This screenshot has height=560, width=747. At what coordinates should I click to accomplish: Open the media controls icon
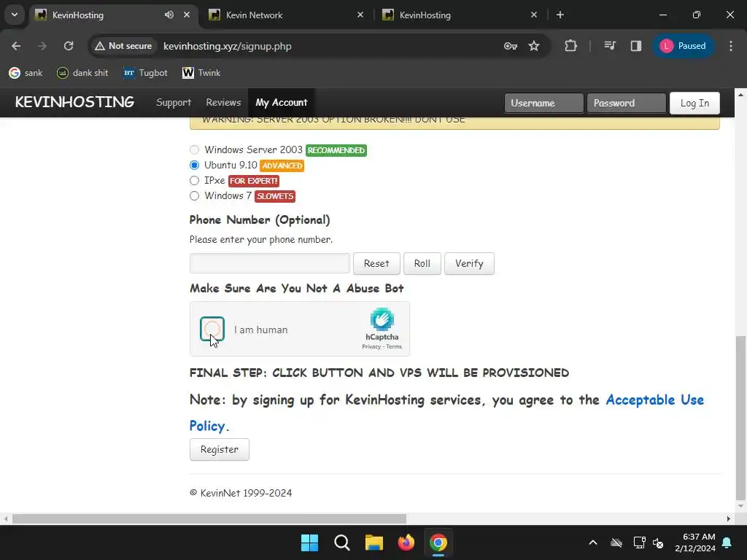tap(610, 46)
